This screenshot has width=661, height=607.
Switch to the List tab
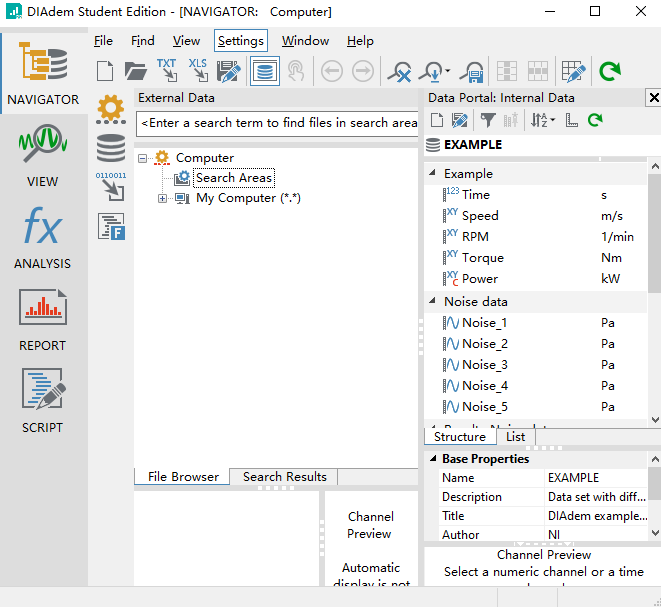[x=515, y=437]
